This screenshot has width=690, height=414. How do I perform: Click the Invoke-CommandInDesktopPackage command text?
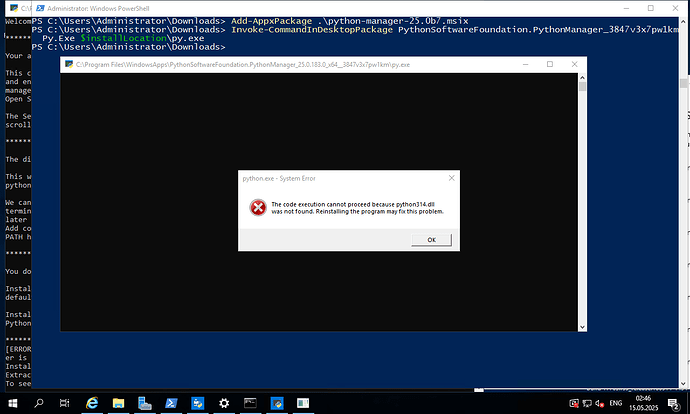click(312, 29)
